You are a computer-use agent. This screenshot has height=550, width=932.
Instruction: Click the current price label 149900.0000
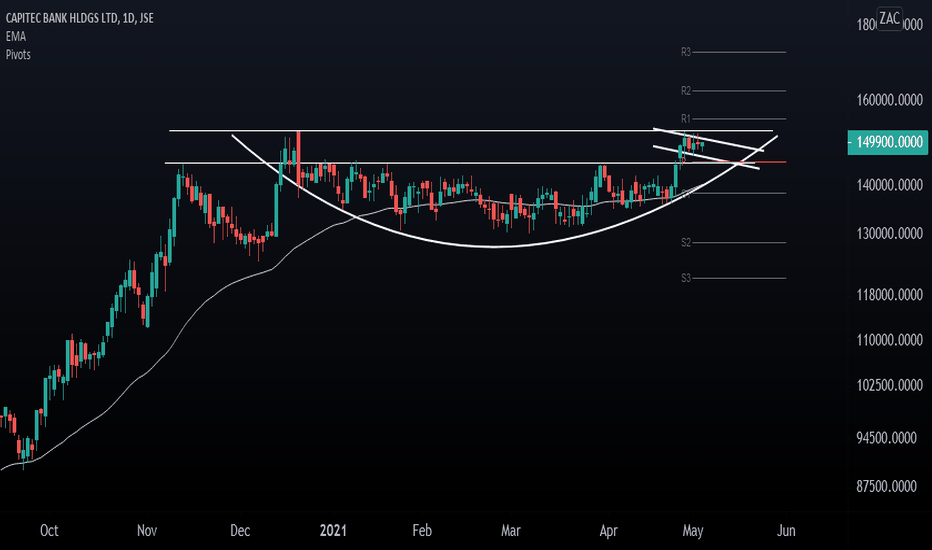tap(887, 142)
